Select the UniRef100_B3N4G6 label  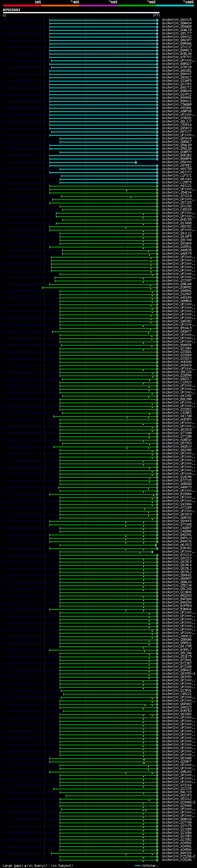pos(177,609)
